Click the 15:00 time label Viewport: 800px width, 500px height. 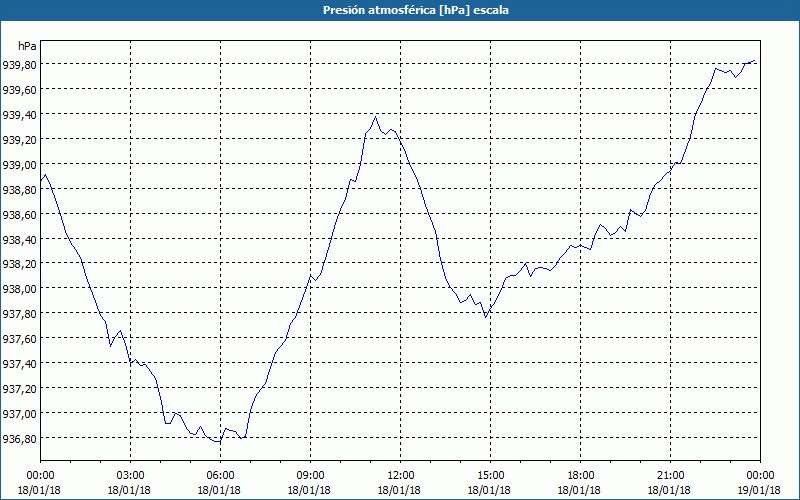pyautogui.click(x=490, y=476)
